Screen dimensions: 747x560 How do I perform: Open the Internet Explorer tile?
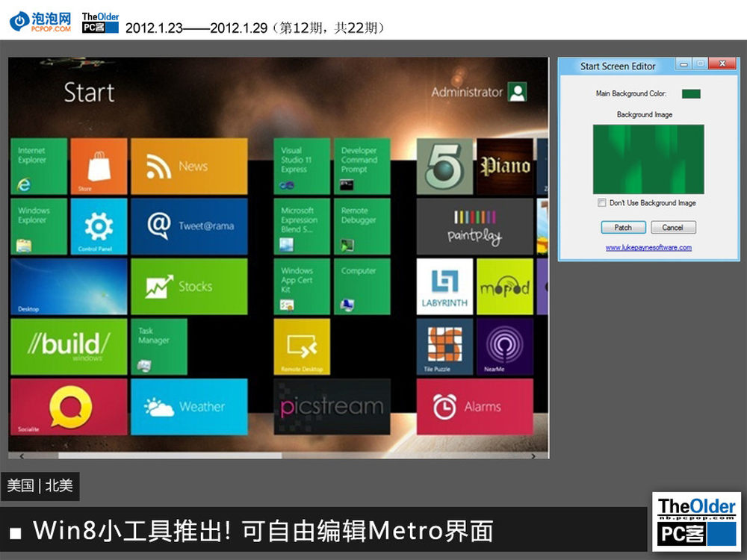point(39,167)
